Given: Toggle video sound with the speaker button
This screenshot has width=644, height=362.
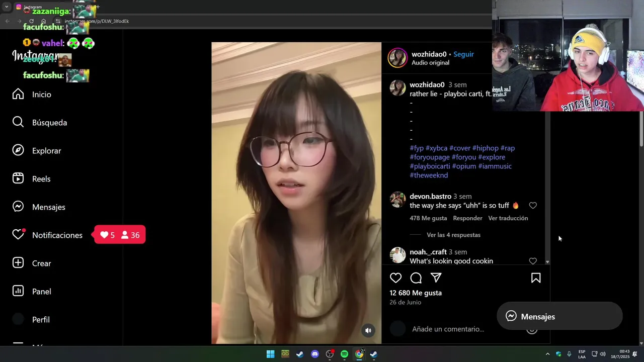Looking at the screenshot, I should 368,330.
